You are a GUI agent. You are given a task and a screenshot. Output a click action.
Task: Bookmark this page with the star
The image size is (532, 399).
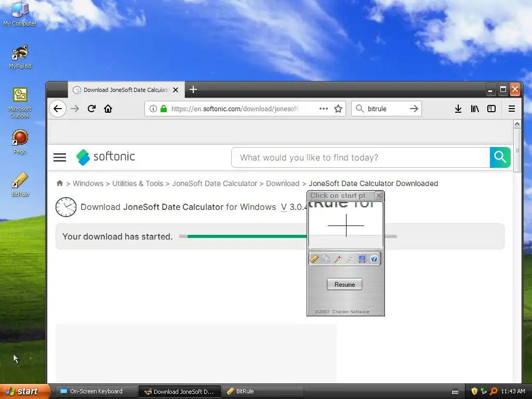[338, 109]
